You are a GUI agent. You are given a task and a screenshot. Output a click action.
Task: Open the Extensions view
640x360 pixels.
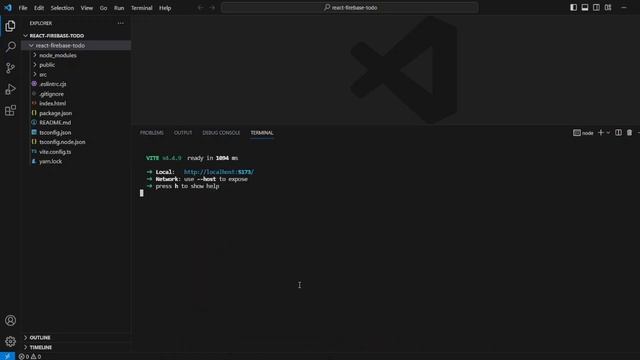click(10, 111)
